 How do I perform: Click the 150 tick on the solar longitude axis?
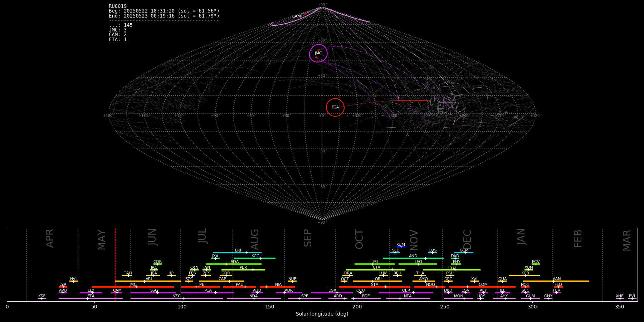(270, 307)
